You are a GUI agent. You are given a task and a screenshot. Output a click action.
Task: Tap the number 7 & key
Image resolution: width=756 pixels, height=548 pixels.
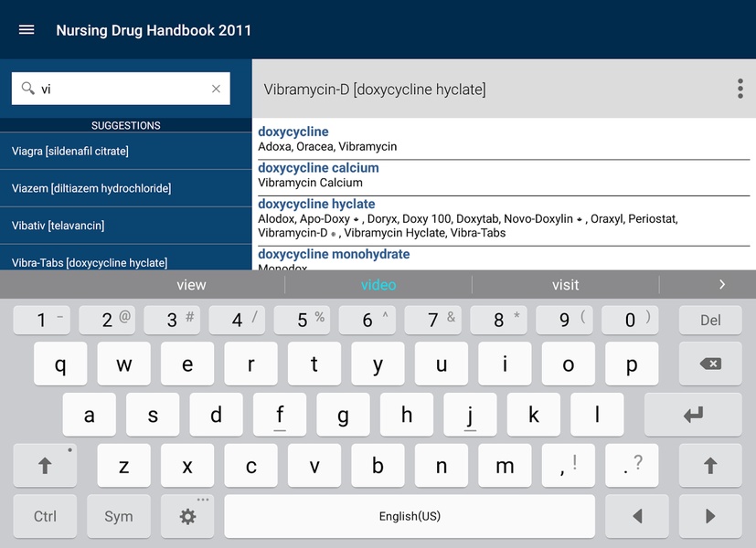[433, 320]
